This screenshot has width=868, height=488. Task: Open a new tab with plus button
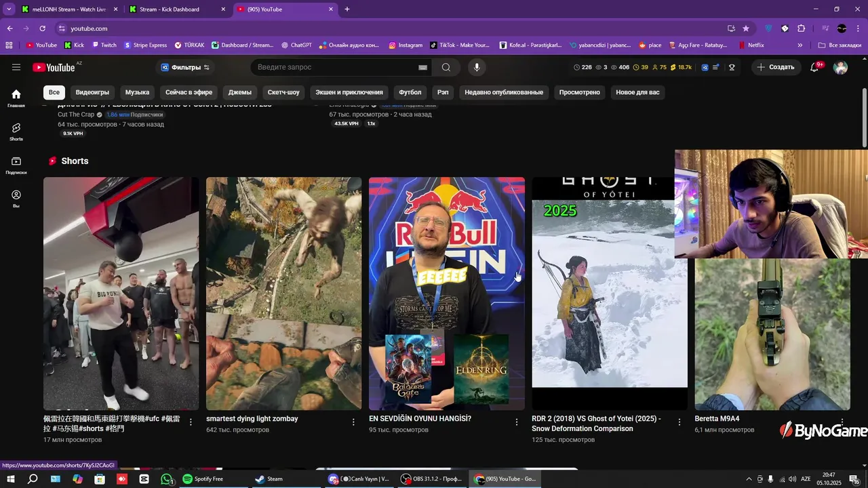tap(347, 9)
